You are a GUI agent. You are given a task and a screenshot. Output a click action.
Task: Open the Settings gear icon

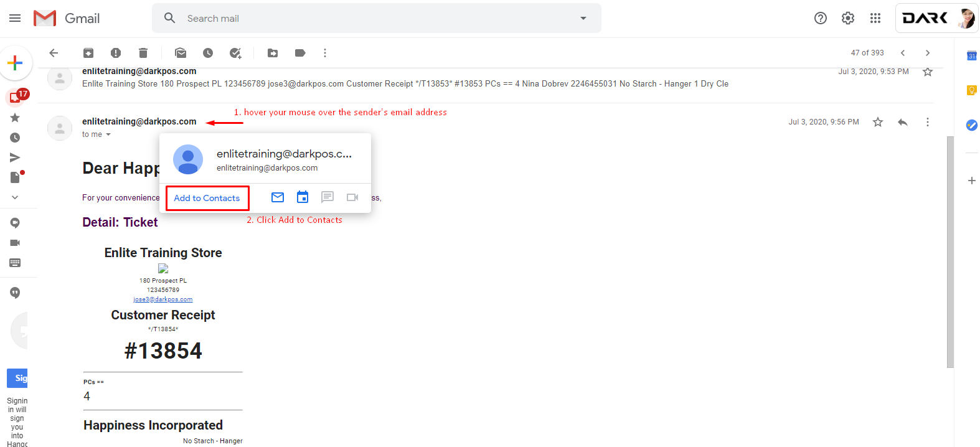pyautogui.click(x=848, y=18)
